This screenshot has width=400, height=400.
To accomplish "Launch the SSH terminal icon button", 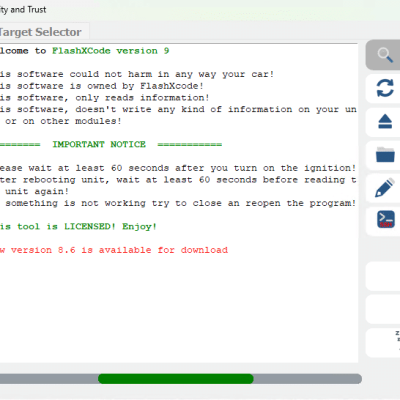I will pyautogui.click(x=383, y=220).
